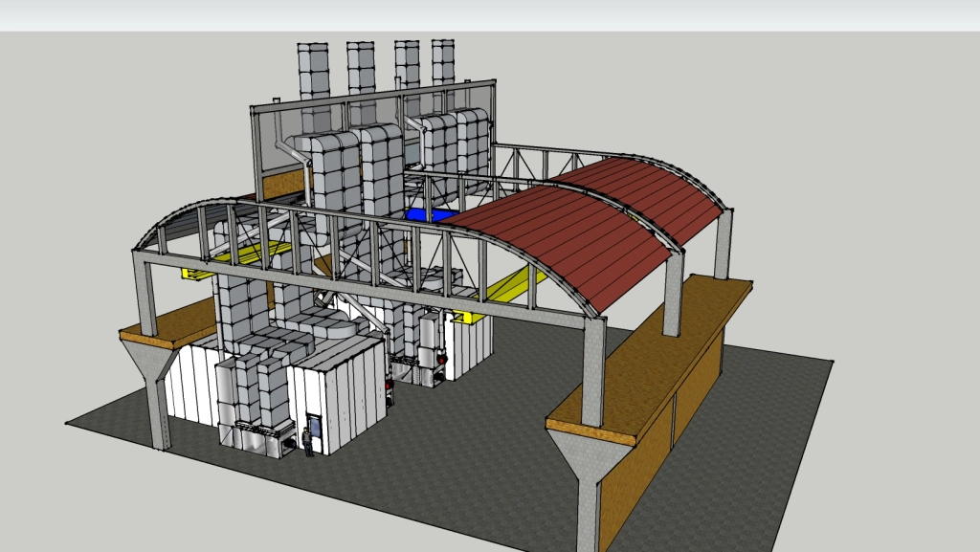Screen dimensions: 980x552
Task: Select the rightmost chimney stack
Action: pyautogui.click(x=443, y=63)
